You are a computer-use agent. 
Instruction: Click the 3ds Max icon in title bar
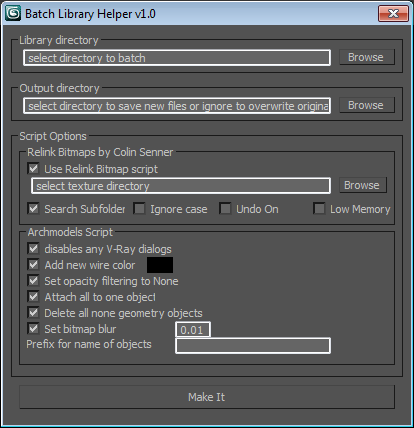point(13,14)
